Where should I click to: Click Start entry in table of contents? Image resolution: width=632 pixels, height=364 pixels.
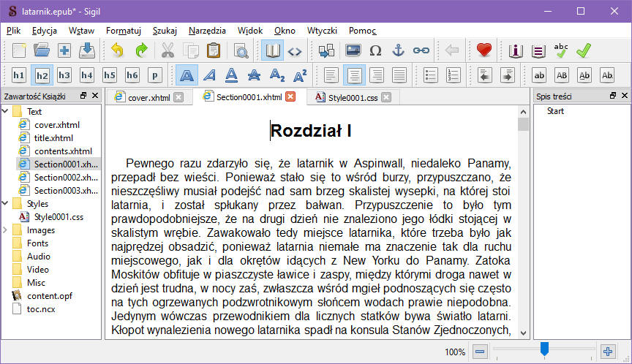[x=555, y=111]
